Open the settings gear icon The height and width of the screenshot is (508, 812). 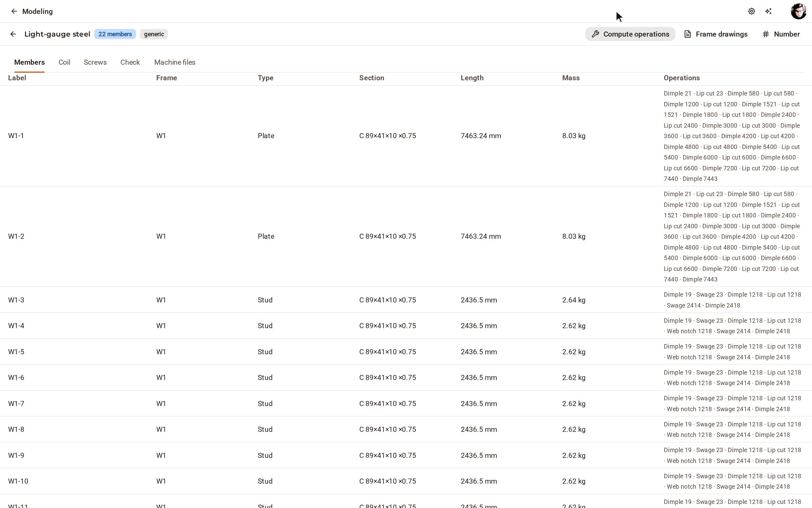click(751, 11)
